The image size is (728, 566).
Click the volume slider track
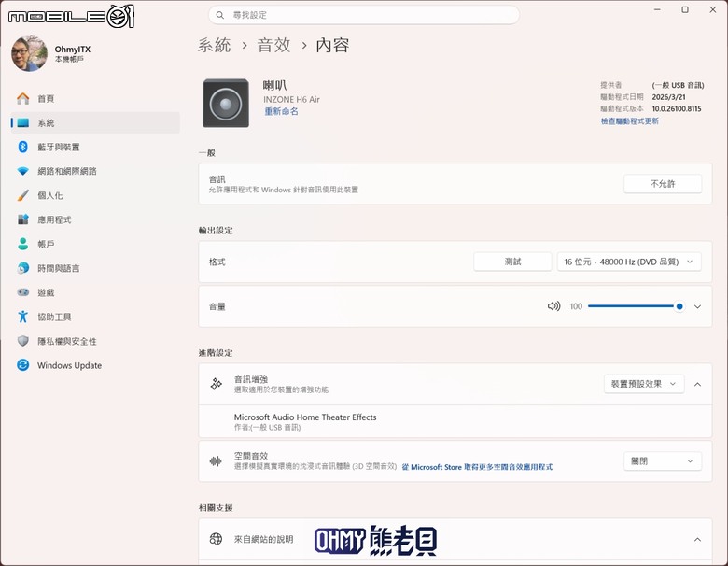click(634, 306)
